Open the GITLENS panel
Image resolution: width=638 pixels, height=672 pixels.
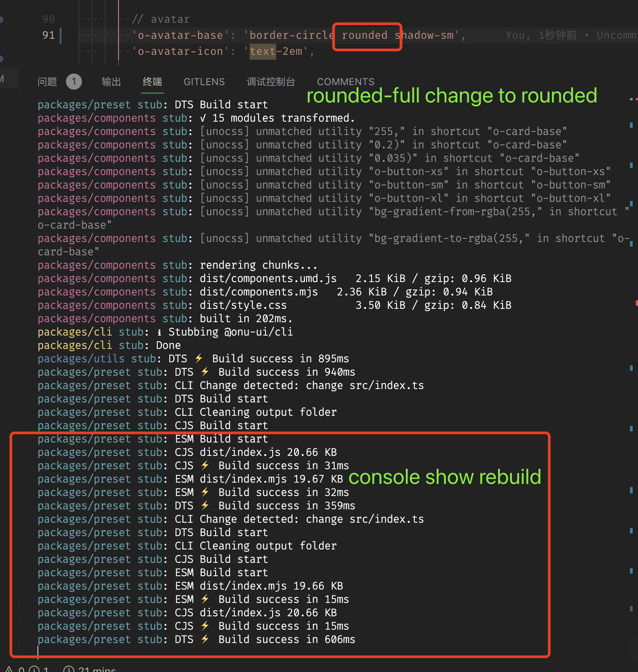tap(204, 82)
